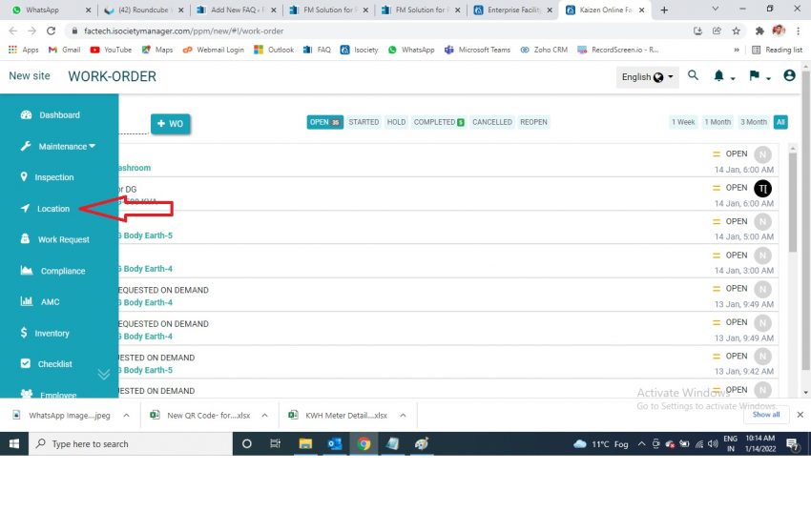Image resolution: width=811 pixels, height=532 pixels.
Task: Open Checklist in the sidebar
Action: (46, 363)
